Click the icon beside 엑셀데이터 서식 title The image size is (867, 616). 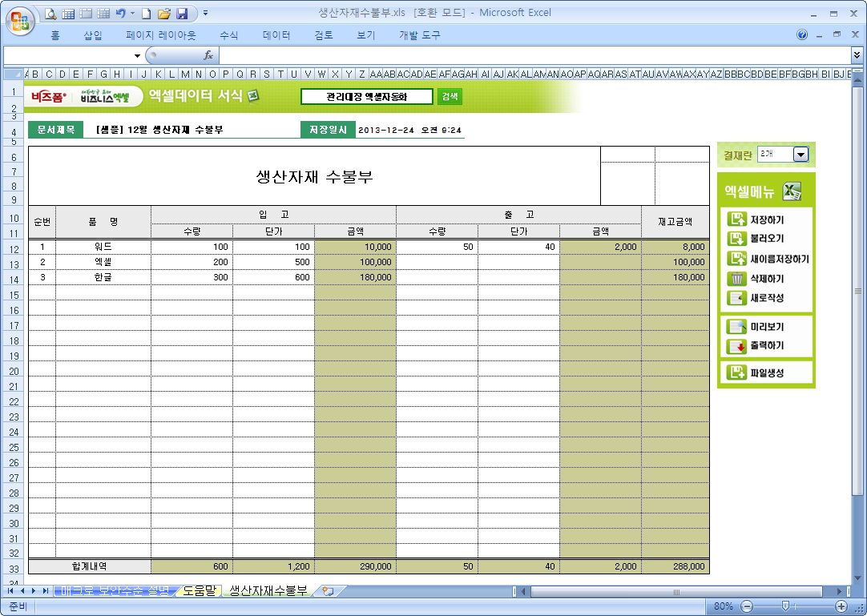point(252,95)
